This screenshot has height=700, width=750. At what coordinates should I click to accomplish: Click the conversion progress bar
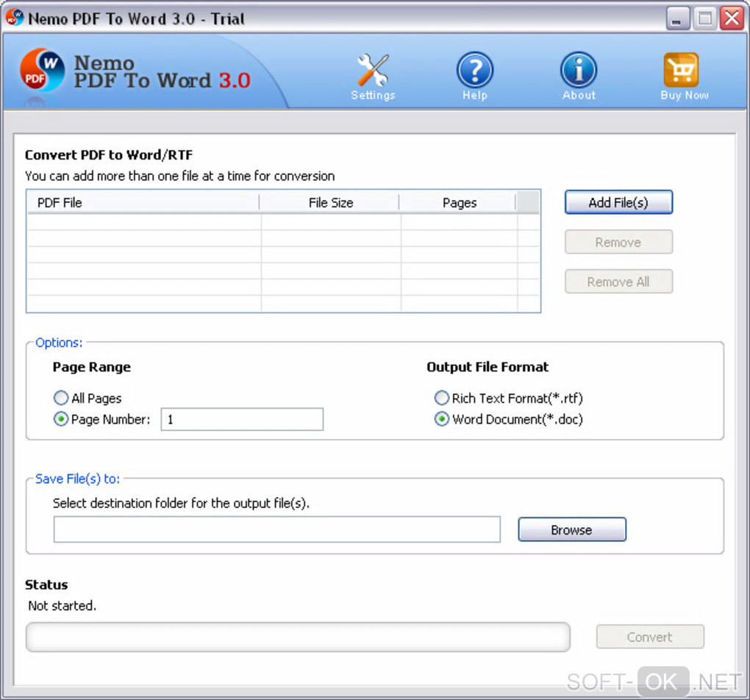click(298, 637)
